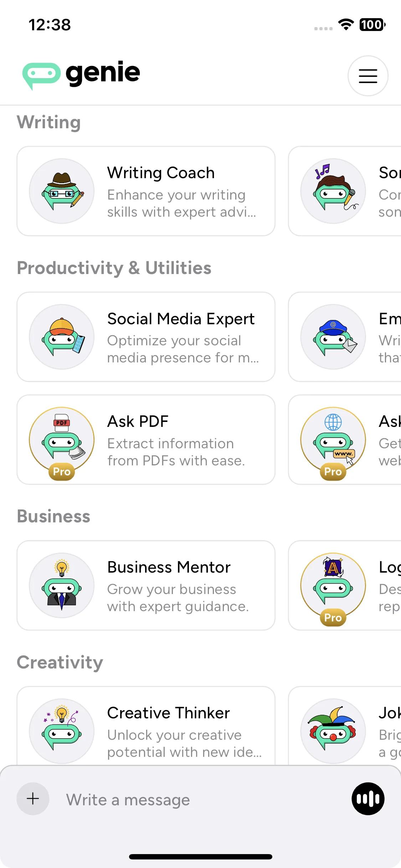Tap the web globe assistant avatar
The height and width of the screenshot is (868, 401).
333,440
